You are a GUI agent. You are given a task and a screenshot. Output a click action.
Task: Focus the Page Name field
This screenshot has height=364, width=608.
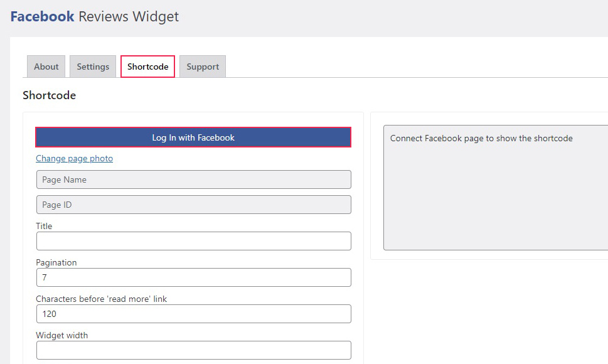[194, 179]
